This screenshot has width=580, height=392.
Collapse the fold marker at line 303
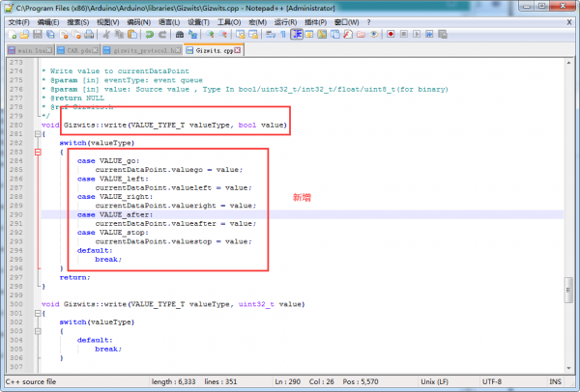click(x=38, y=331)
